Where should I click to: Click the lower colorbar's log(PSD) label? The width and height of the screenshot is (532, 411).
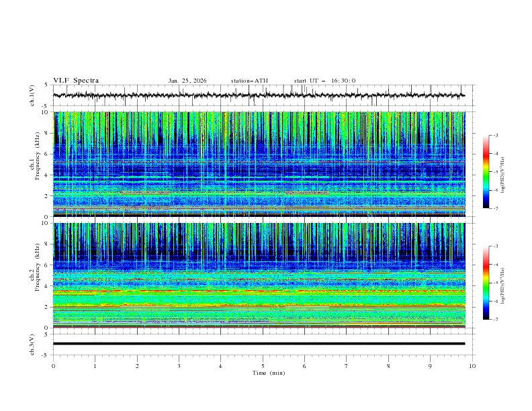point(502,285)
